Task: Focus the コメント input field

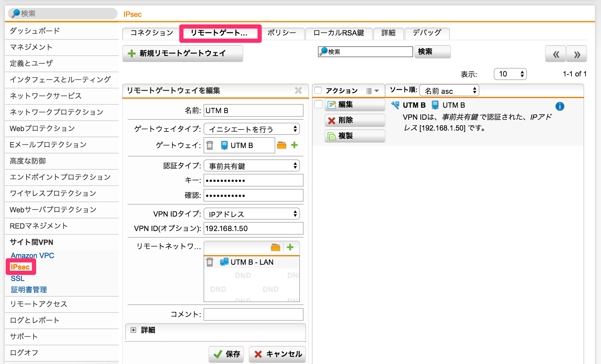Action: click(x=254, y=314)
